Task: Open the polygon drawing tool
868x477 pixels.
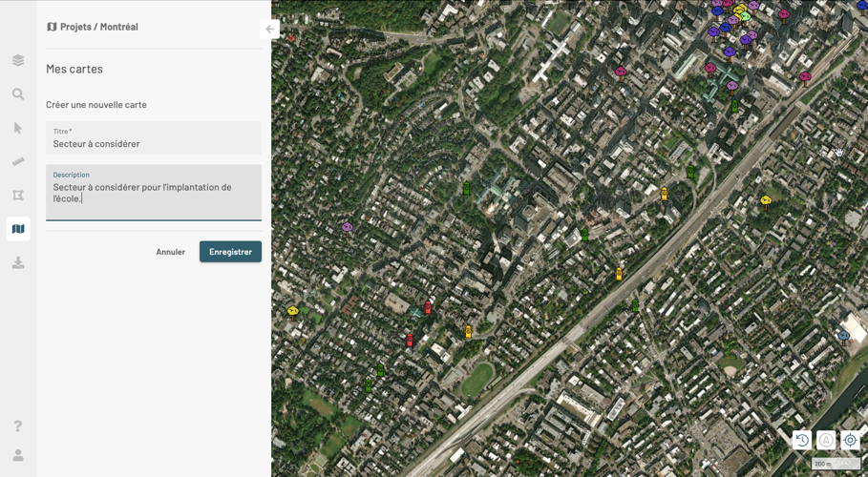Action: (x=18, y=196)
